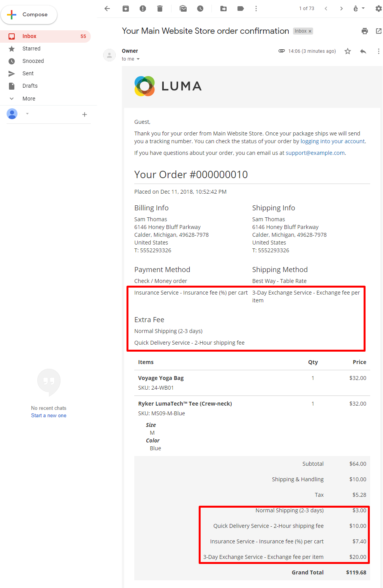Archive this email with the archive icon
This screenshot has height=588, width=383.
point(126,9)
